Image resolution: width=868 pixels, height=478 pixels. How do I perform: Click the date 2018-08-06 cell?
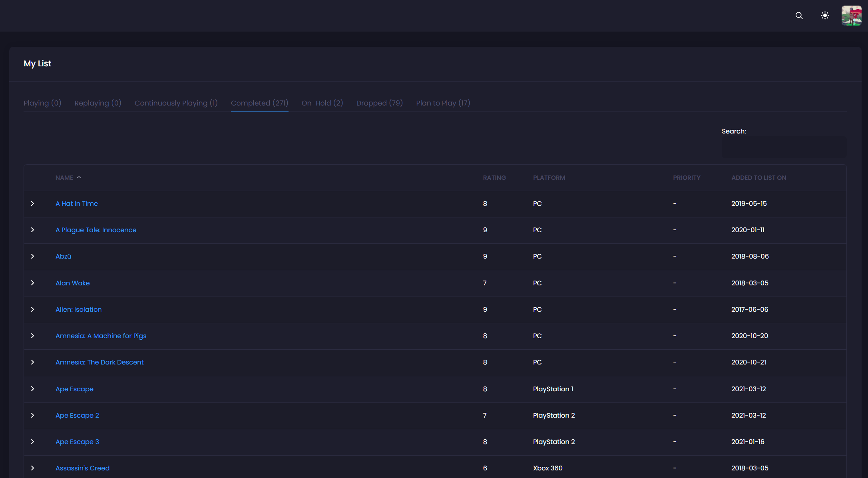point(750,256)
